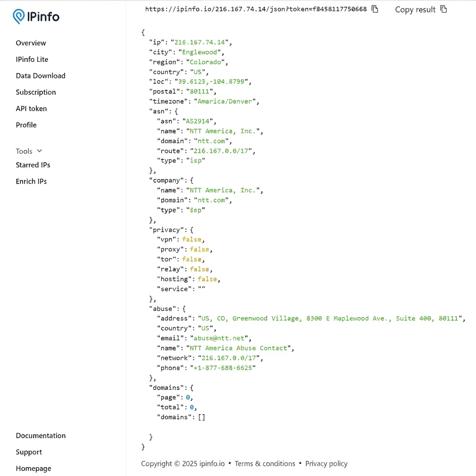Open the Documentation link
The height and width of the screenshot is (476, 476).
pyautogui.click(x=41, y=436)
